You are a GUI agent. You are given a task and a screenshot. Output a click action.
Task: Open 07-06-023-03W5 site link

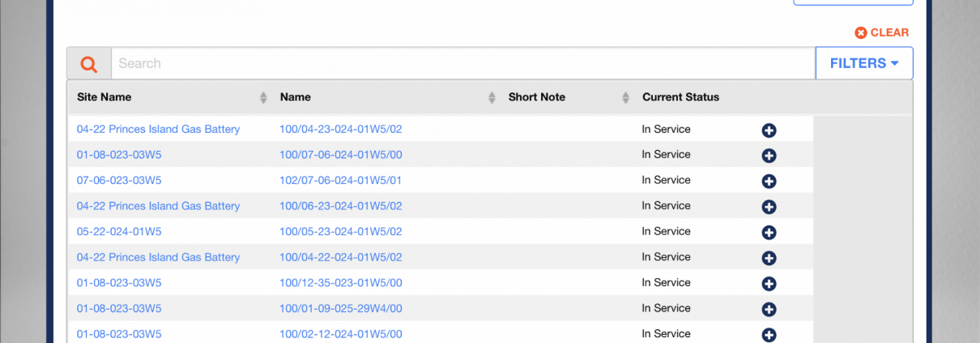point(119,180)
